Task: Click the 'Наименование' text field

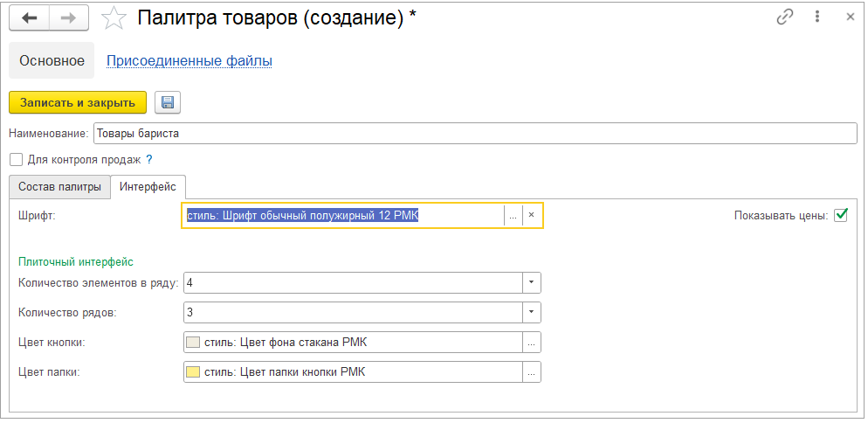Action: pos(474,133)
